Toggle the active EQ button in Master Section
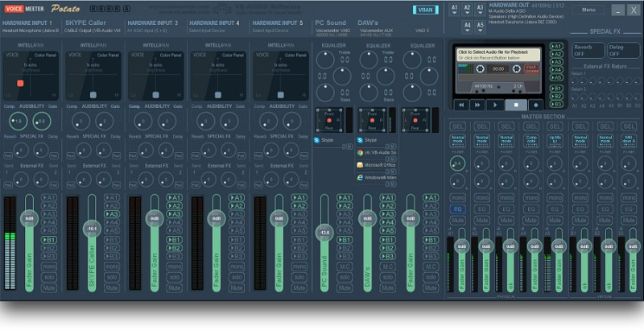The width and height of the screenshot is (644, 331). (x=458, y=209)
